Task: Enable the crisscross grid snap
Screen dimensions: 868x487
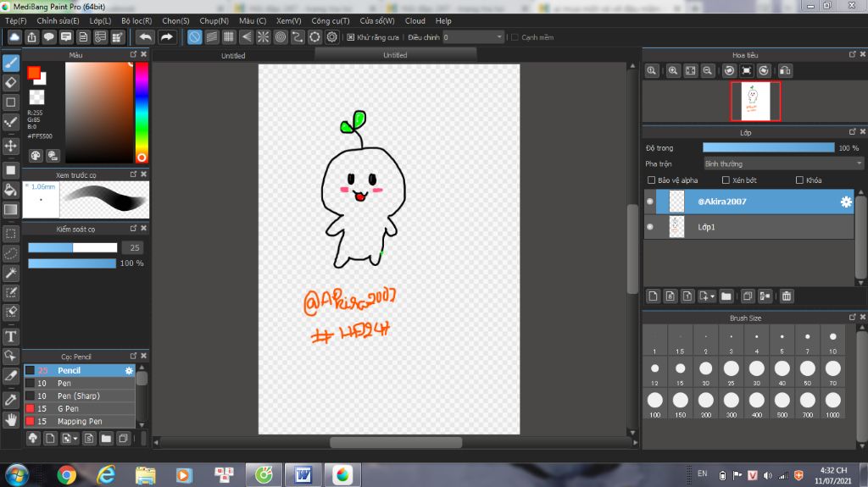Action: pyautogui.click(x=229, y=37)
